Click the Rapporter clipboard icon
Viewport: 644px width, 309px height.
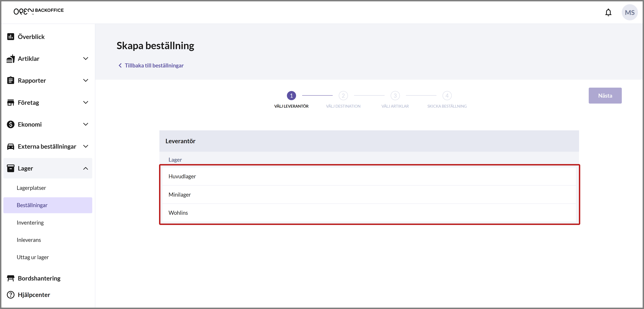click(x=11, y=81)
